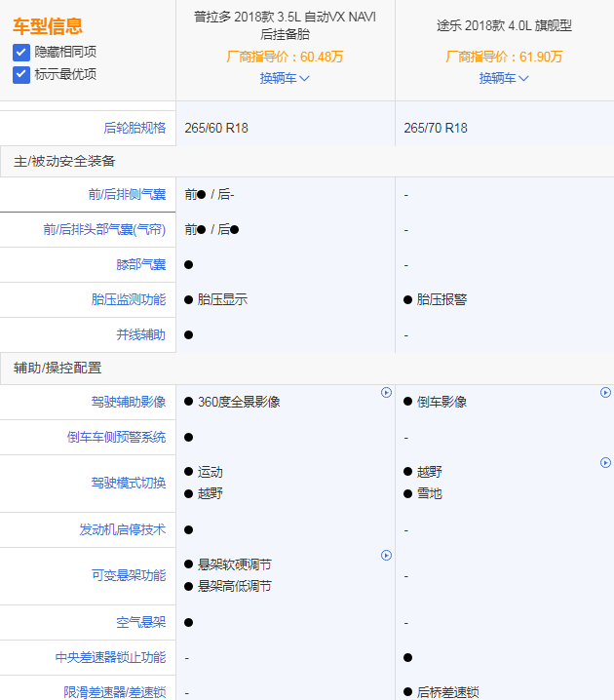Open the 前/后排头部气囊(气帘) link
Viewport: 614px width, 700px height.
[104, 229]
